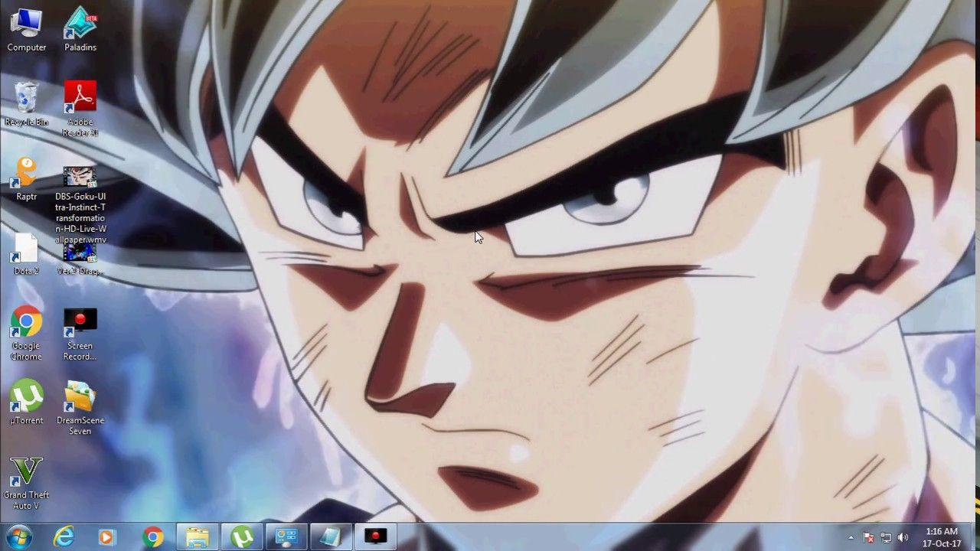Viewport: 980px width, 551px height.
Task: Play the DBS-Goku-Ultra-Instinct wallpaper WMV file
Action: click(80, 174)
